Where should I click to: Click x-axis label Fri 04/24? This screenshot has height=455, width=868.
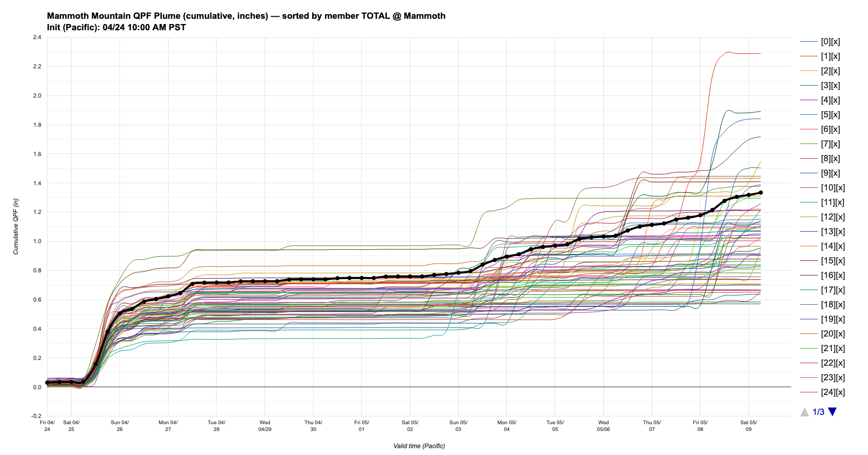point(47,426)
